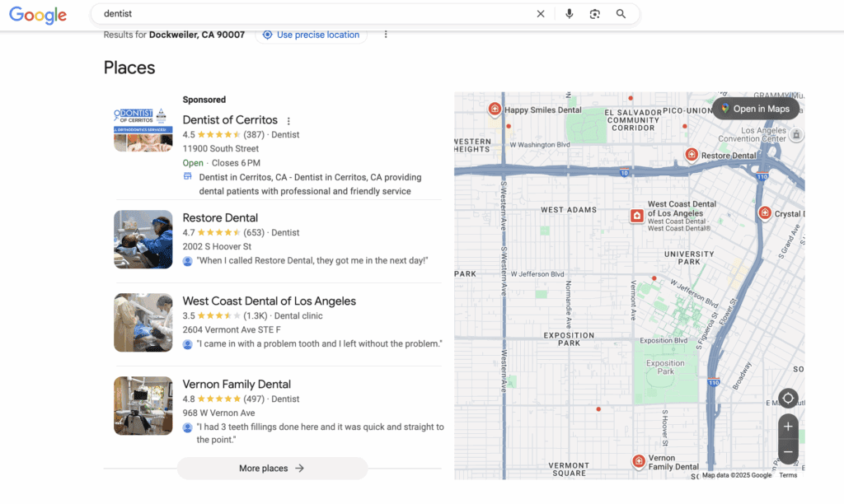Open map Terms link
The image size is (844, 504).
point(788,475)
